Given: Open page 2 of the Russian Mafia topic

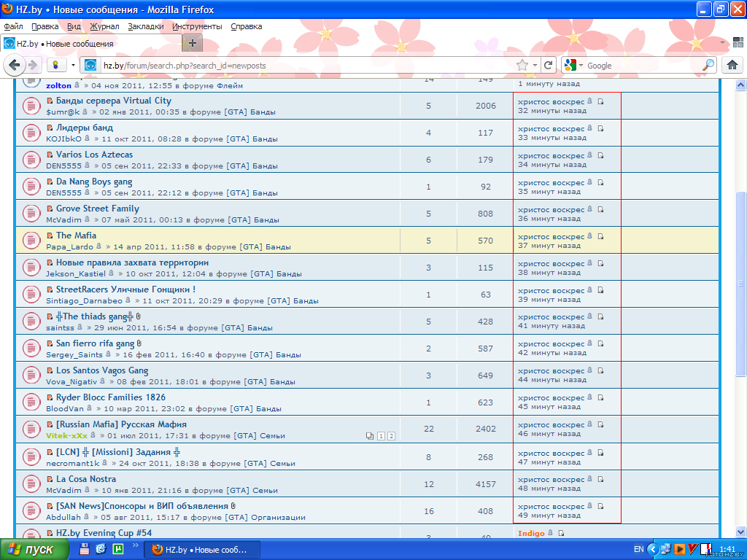Looking at the screenshot, I should click(391, 436).
